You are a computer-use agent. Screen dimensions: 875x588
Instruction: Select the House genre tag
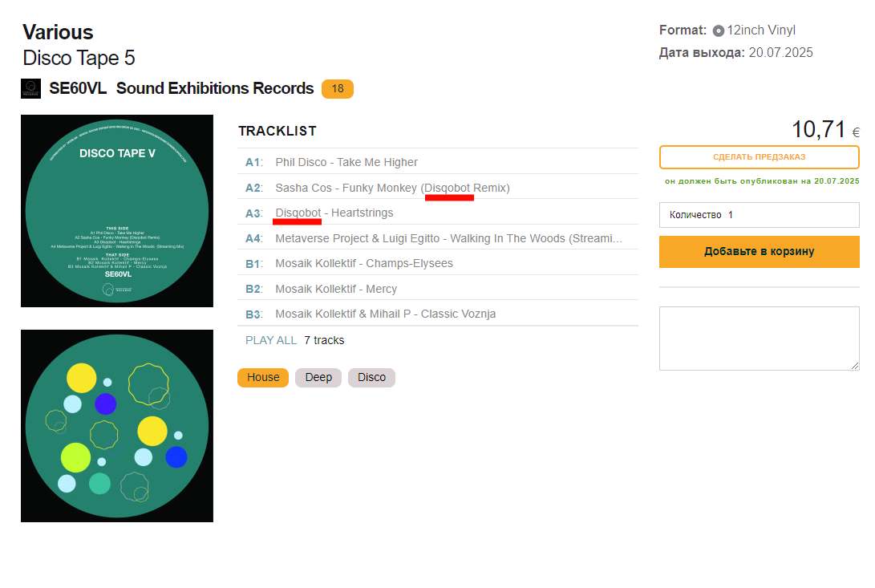[x=263, y=378]
